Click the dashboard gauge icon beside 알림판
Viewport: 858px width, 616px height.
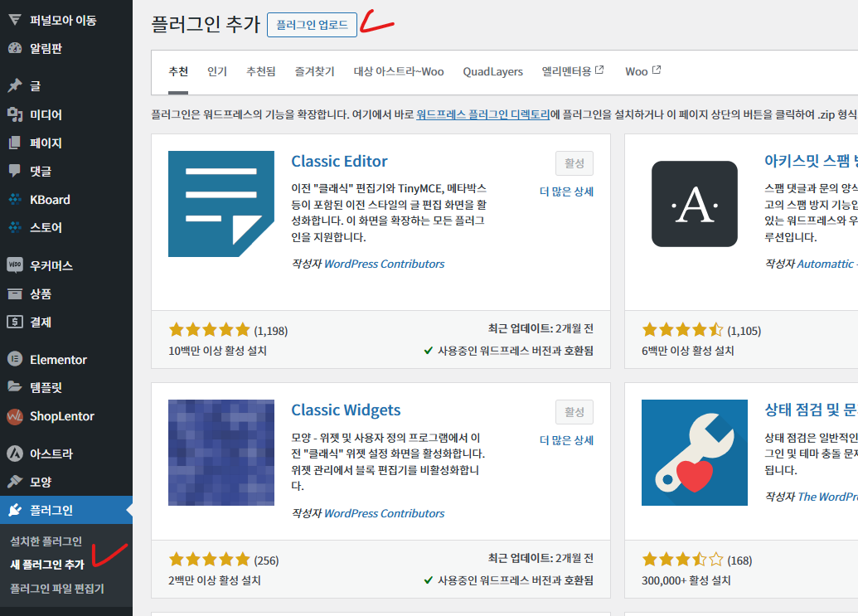15,48
